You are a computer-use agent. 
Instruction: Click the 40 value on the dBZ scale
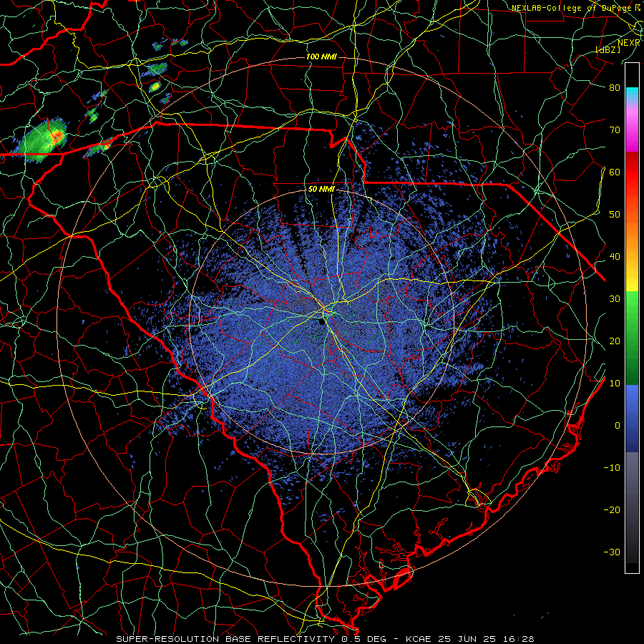pyautogui.click(x=615, y=257)
